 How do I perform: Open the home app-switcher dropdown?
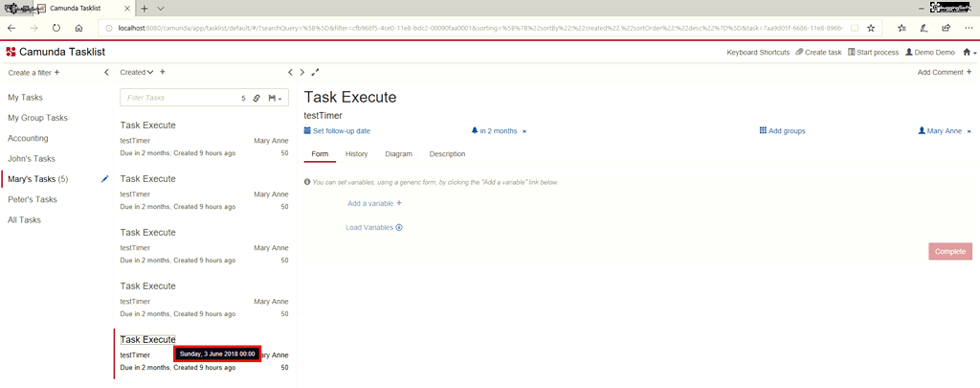[x=969, y=53]
